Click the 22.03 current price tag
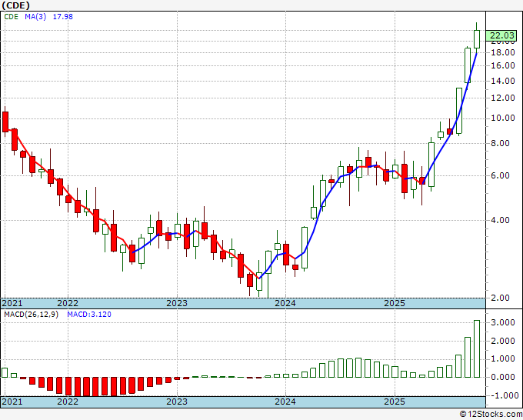 click(501, 35)
